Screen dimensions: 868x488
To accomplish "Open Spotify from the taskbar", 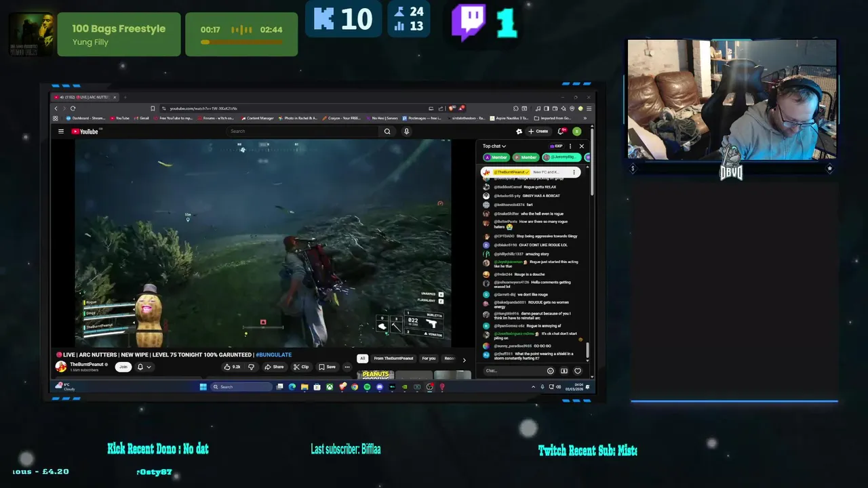I will [x=367, y=387].
